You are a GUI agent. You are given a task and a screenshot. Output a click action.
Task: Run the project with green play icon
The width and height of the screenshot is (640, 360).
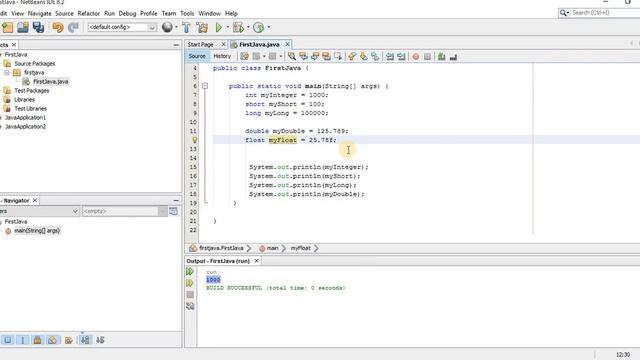pos(219,27)
